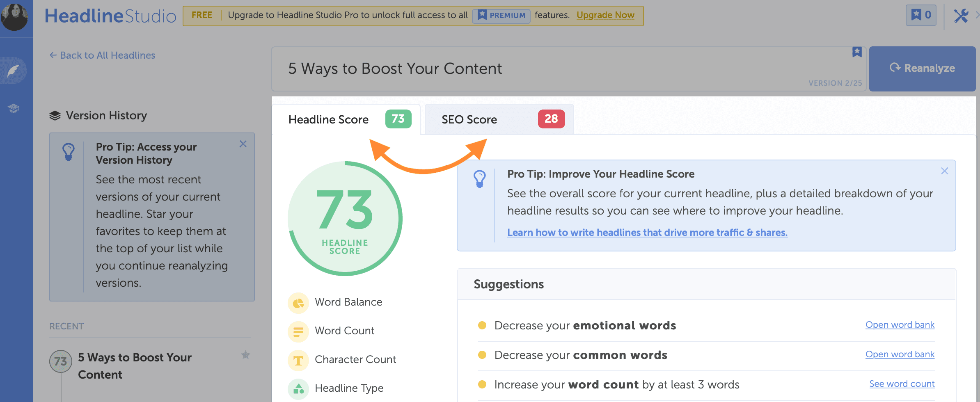Select Character Count in score breakdown
This screenshot has height=402, width=980.
pyautogui.click(x=355, y=360)
